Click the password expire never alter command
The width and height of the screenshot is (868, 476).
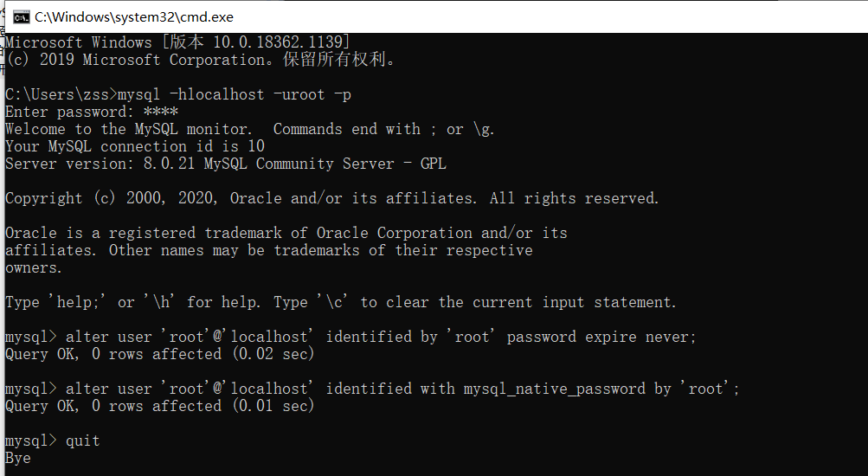pyautogui.click(x=381, y=337)
